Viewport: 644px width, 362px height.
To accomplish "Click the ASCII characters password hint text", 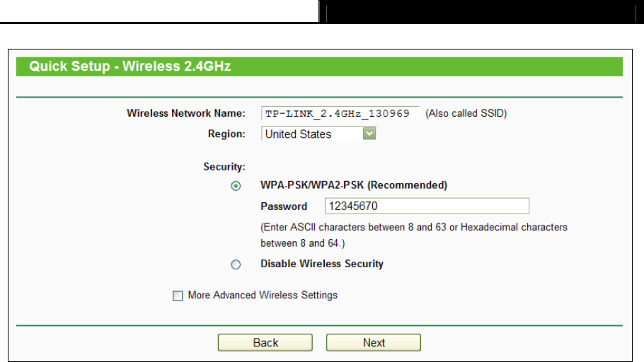I will (414, 235).
